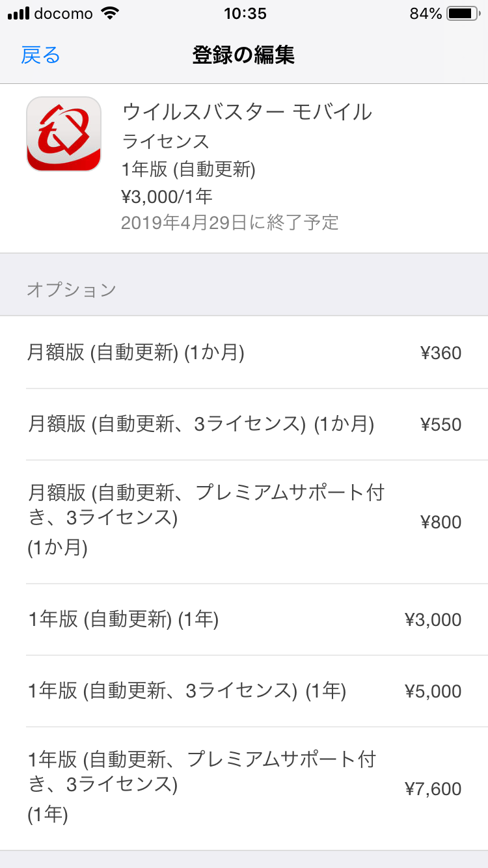Tap the オプション section header
This screenshot has width=488, height=868.
point(72,290)
